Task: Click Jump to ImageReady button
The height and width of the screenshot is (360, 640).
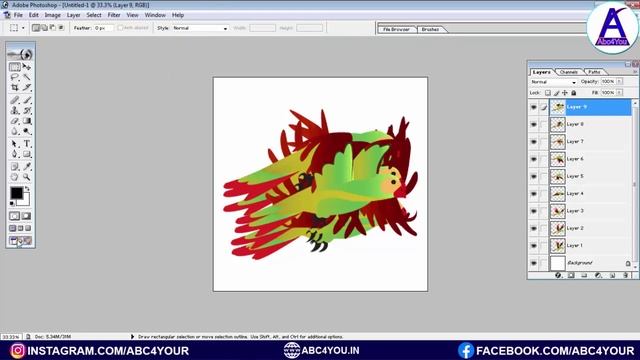Action: coord(20,241)
